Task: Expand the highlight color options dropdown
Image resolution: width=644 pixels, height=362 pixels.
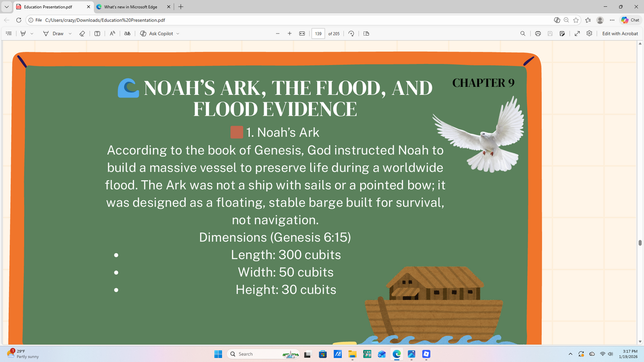Action: pos(32,33)
